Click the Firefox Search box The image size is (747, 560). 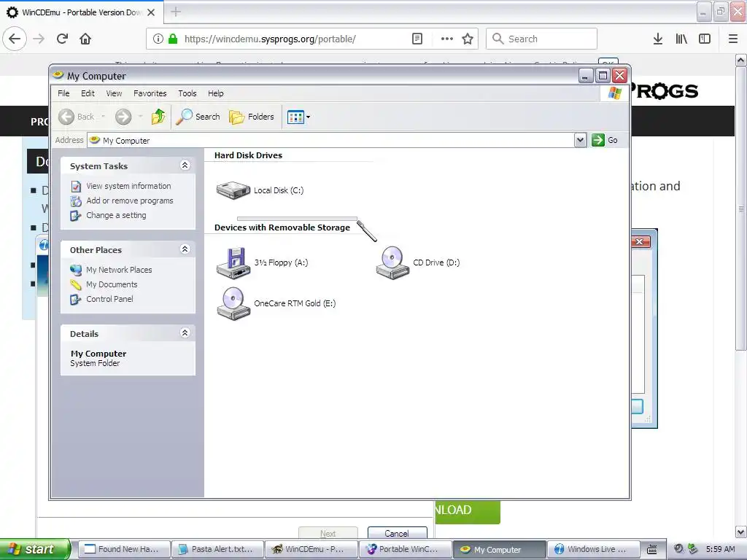pyautogui.click(x=541, y=39)
